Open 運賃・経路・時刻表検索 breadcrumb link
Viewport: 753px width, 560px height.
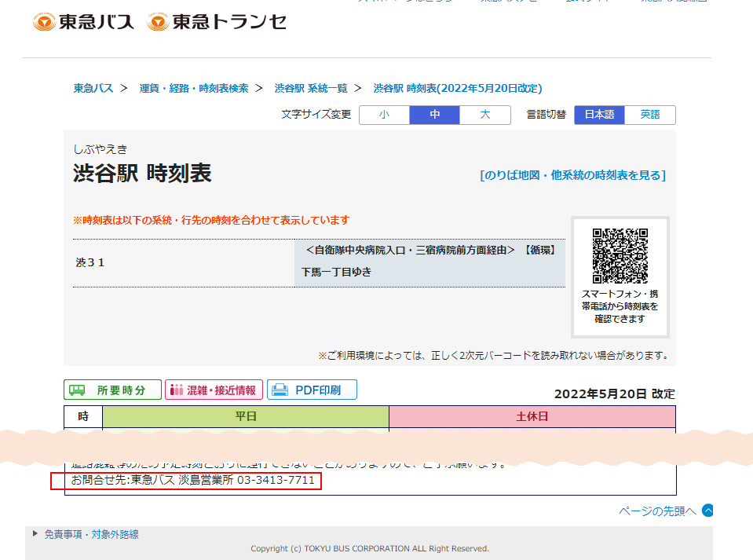(x=194, y=89)
